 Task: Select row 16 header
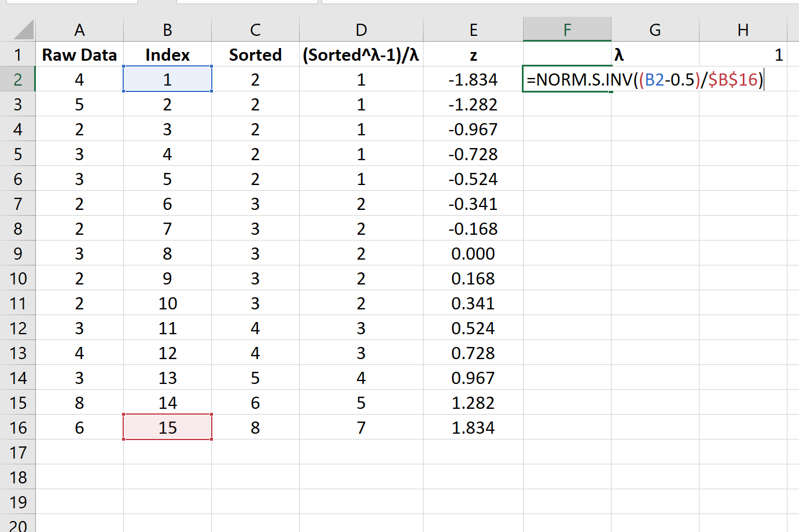pos(18,427)
